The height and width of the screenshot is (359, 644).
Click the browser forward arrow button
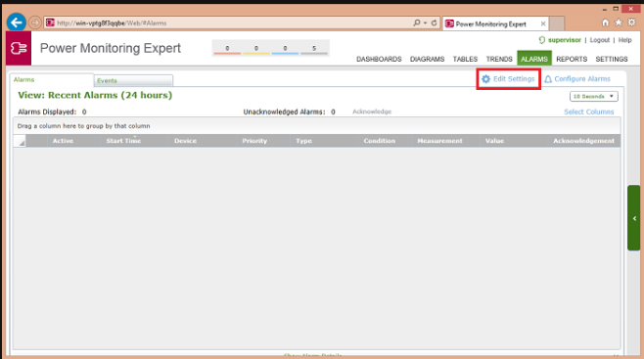tap(35, 22)
